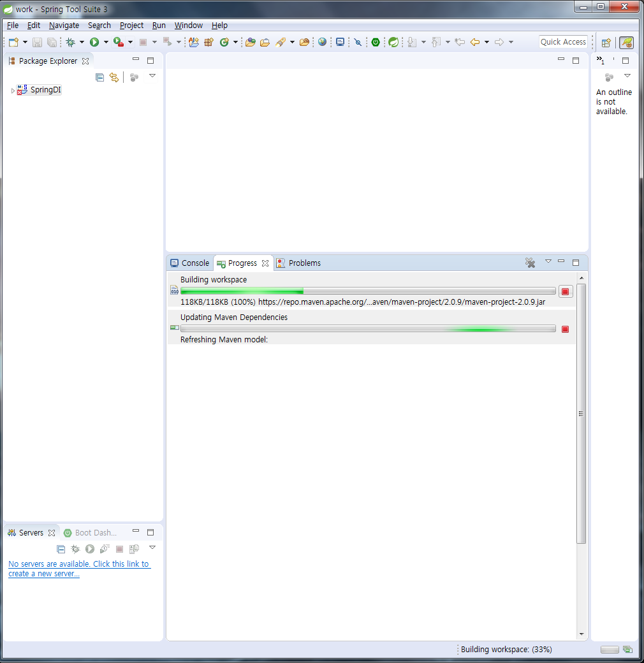Open the File menu

pyautogui.click(x=13, y=25)
